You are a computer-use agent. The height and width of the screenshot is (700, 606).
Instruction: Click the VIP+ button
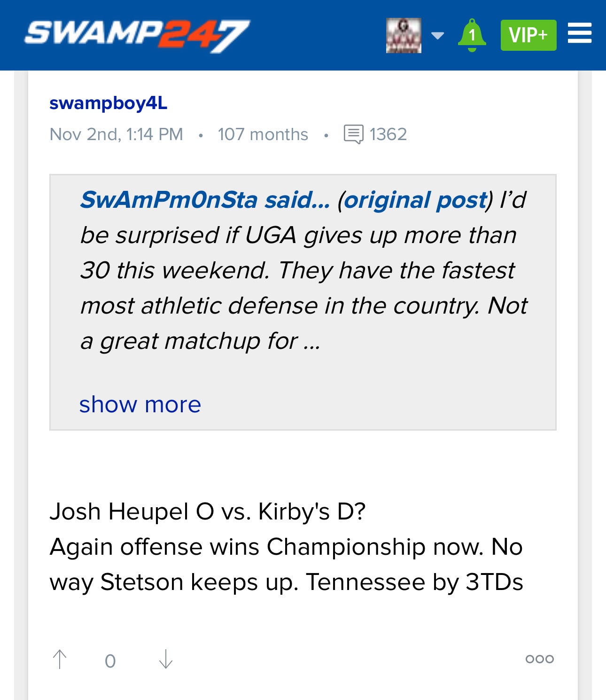point(528,35)
